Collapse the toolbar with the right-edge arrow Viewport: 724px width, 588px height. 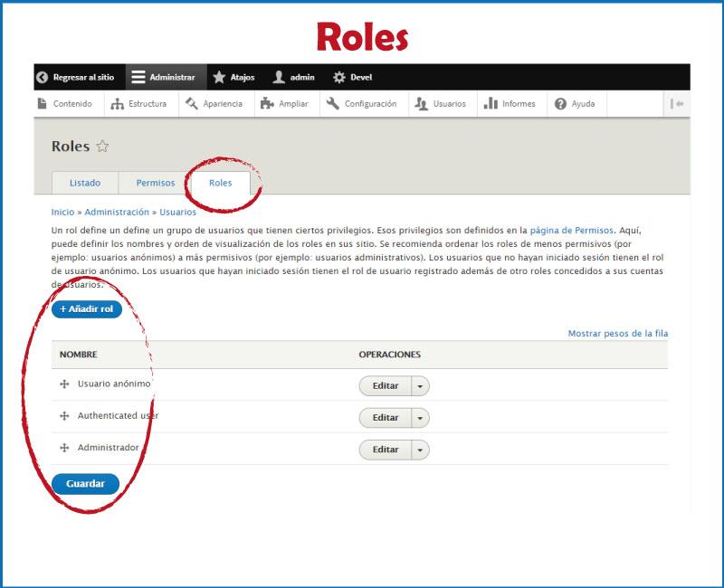click(676, 104)
